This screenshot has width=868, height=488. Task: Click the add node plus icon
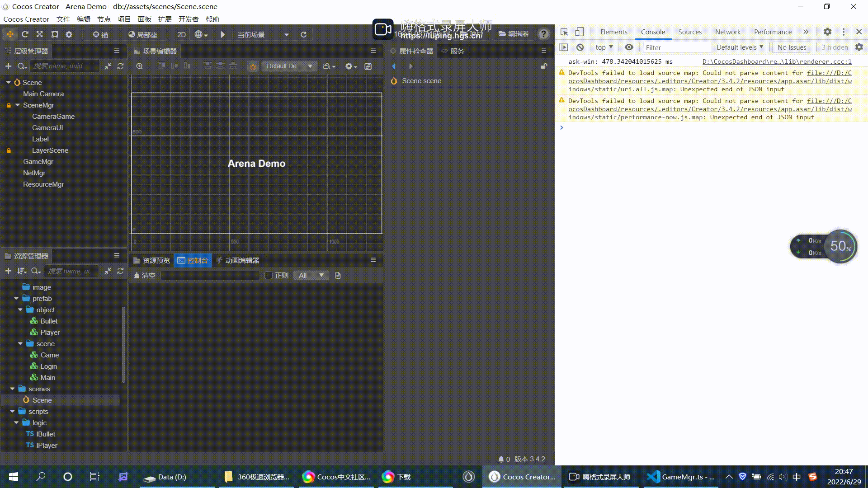[x=8, y=66]
